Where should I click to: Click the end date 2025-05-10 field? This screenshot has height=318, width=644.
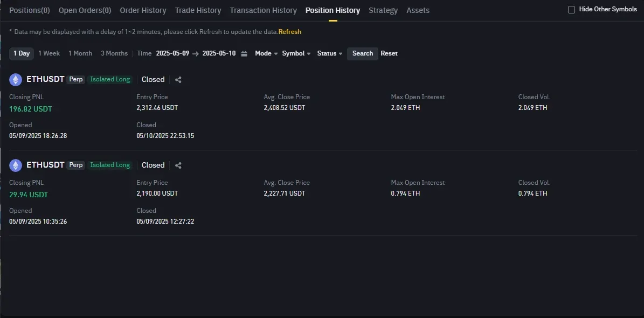point(219,53)
